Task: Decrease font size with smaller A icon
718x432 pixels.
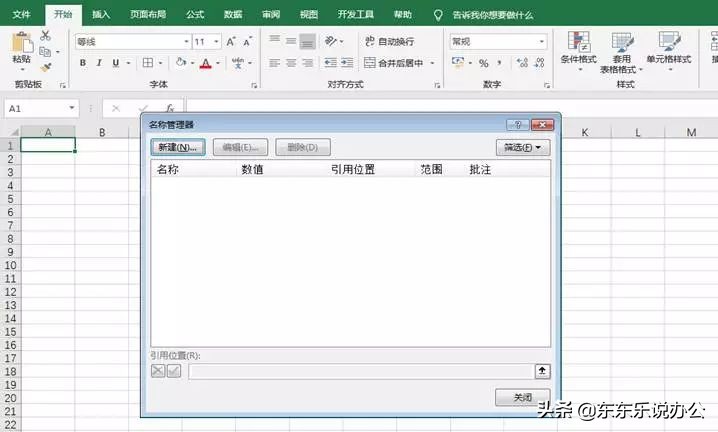Action: click(x=247, y=42)
